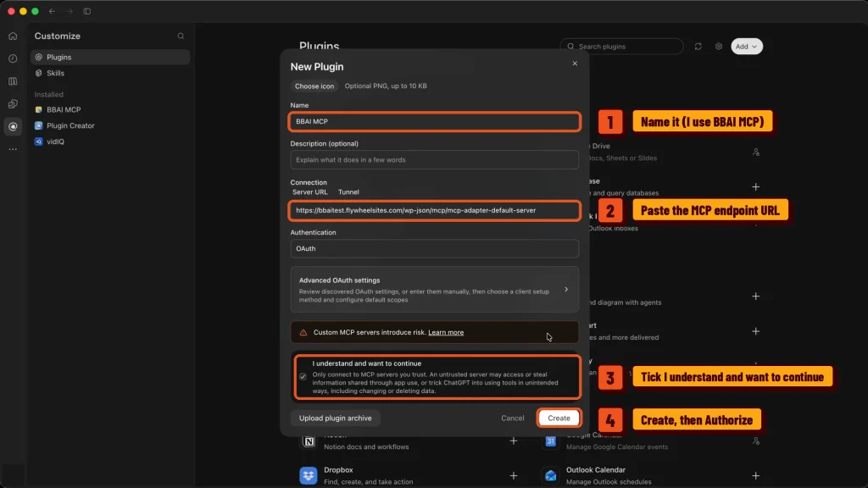This screenshot has height=488, width=868.
Task: Click the Search plugins field
Action: [x=621, y=47]
